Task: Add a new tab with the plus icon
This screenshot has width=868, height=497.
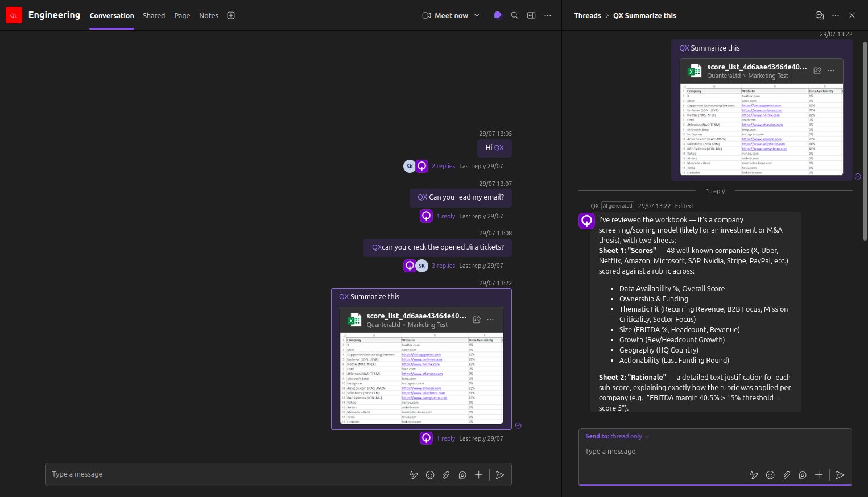Action: pos(231,15)
